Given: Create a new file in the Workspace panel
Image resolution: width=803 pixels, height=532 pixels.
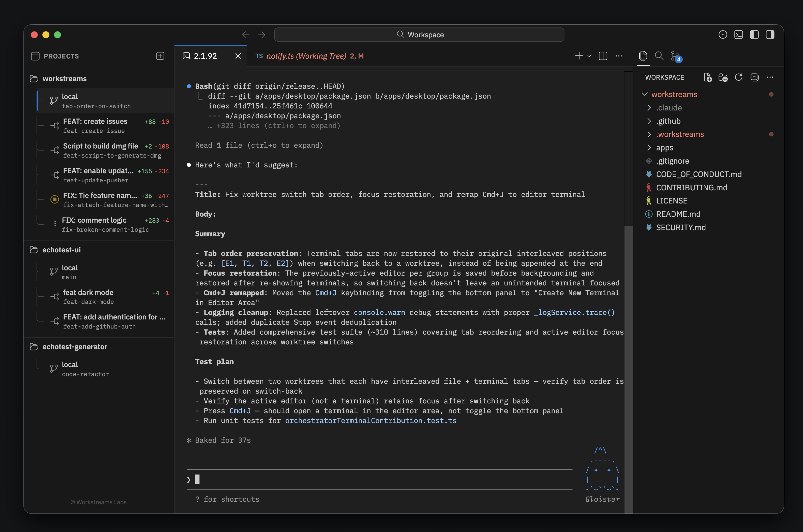Looking at the screenshot, I should pos(708,77).
